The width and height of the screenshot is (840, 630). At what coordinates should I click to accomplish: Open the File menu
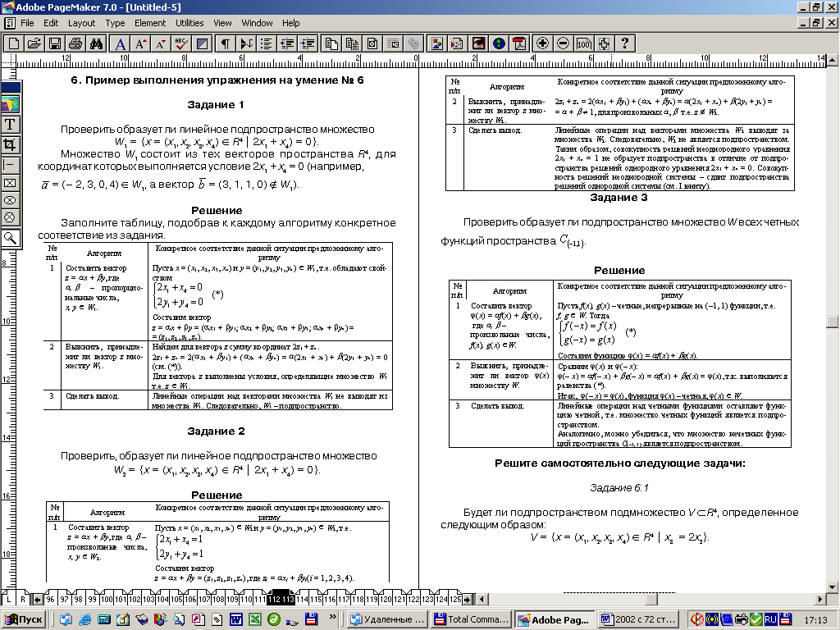pos(27,23)
